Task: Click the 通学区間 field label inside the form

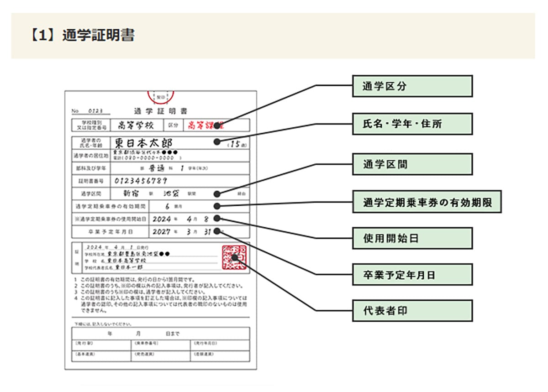Action: pyautogui.click(x=91, y=193)
